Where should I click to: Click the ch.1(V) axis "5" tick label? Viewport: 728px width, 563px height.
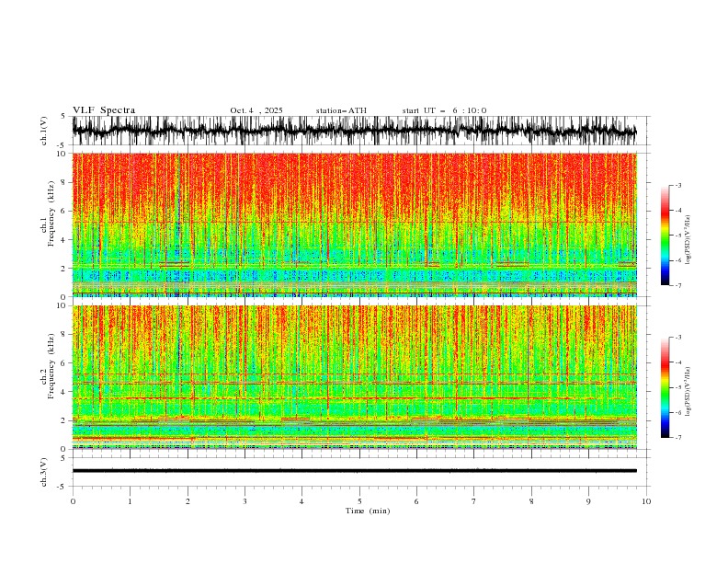[63, 117]
